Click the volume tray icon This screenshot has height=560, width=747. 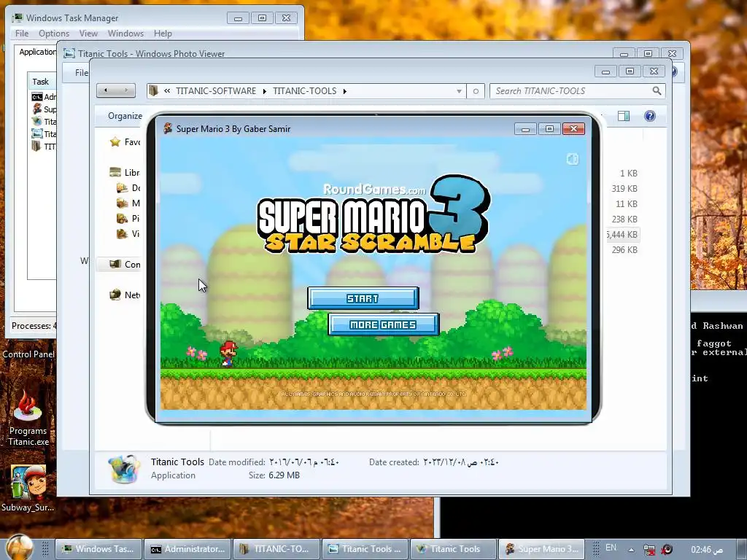(x=667, y=550)
